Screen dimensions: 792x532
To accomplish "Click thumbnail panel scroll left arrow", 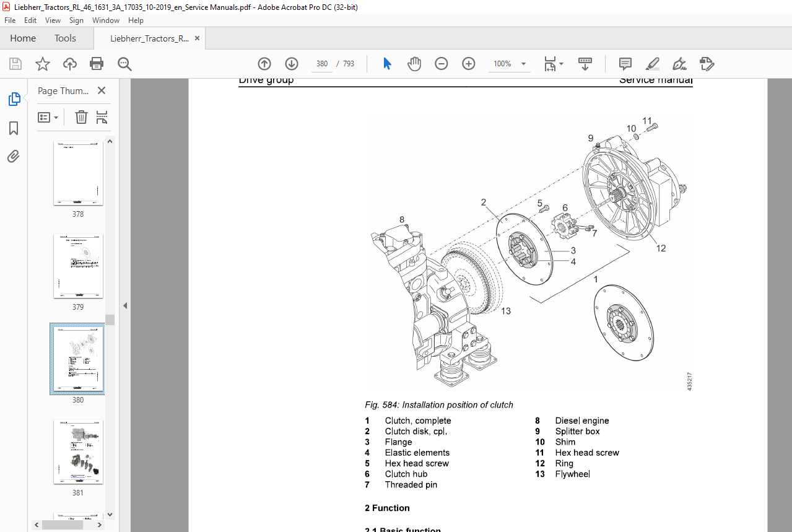I will coord(38,525).
